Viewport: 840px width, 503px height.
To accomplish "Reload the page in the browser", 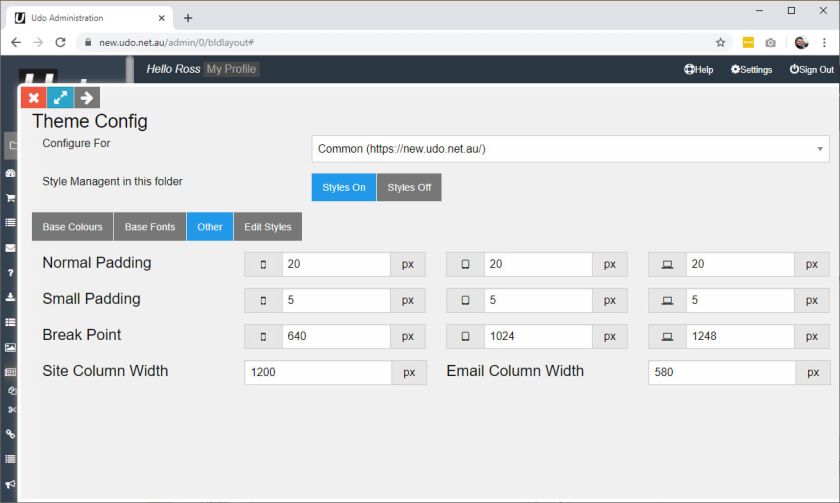I will tap(61, 42).
